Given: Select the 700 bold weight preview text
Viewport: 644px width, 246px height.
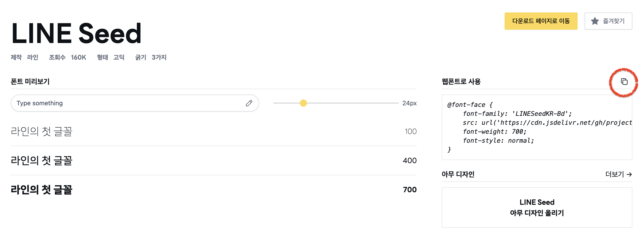Looking at the screenshot, I should (x=41, y=190).
